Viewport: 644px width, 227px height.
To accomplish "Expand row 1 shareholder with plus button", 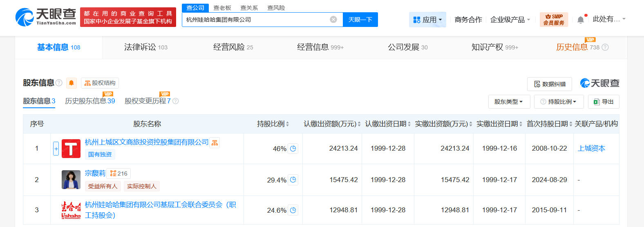I will pos(56,149).
